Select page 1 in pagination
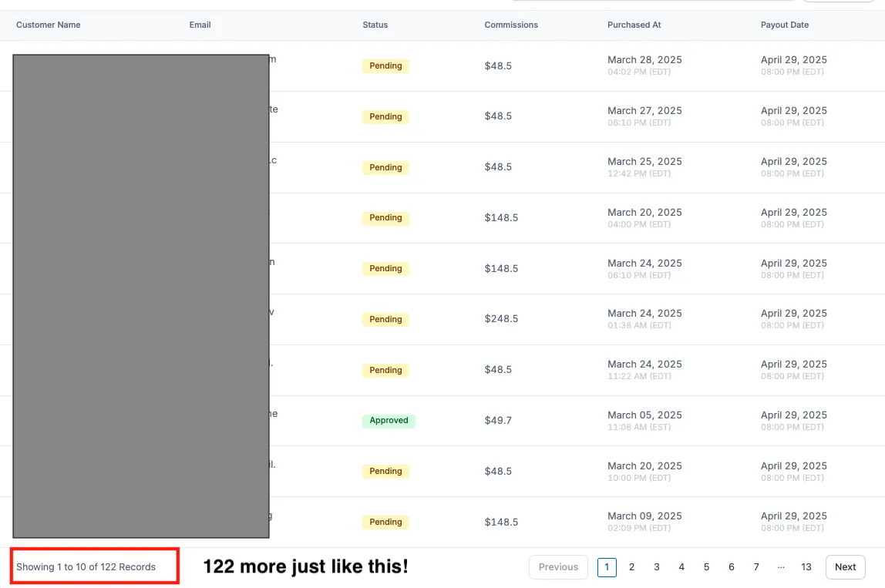Screen dimensions: 885x588 (607, 567)
